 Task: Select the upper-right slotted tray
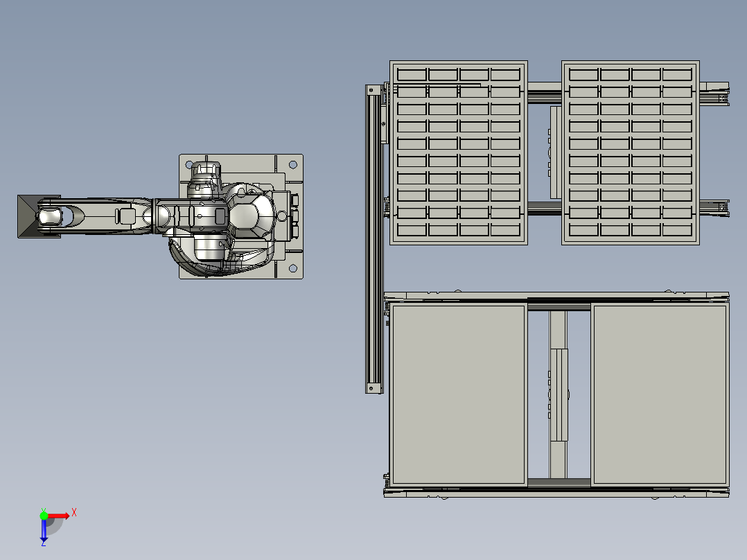[631, 152]
